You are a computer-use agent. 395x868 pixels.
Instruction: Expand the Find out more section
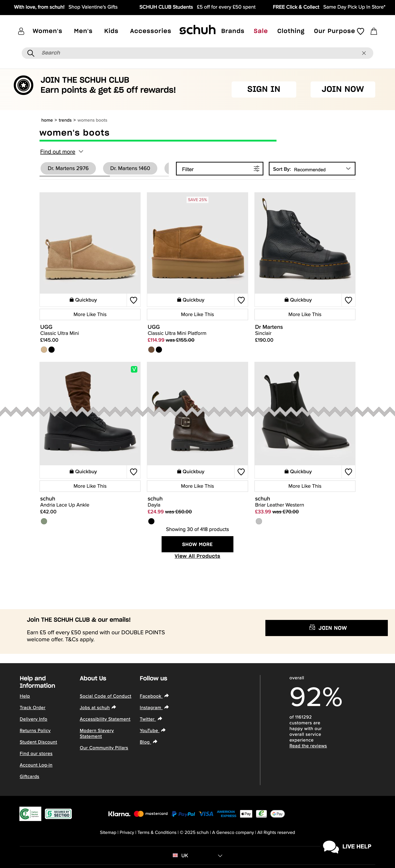[61, 152]
